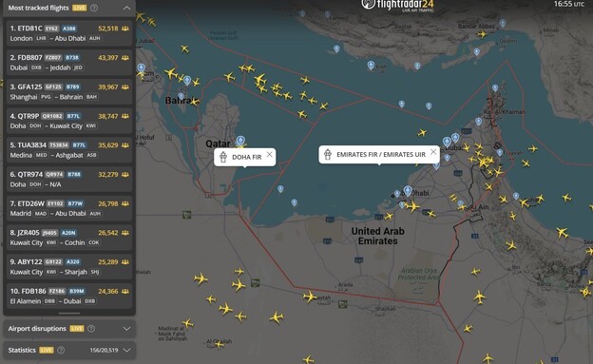The height and width of the screenshot is (364, 593).
Task: Open flight FDB186 El Alamein to Dubai
Action: pyautogui.click(x=69, y=296)
